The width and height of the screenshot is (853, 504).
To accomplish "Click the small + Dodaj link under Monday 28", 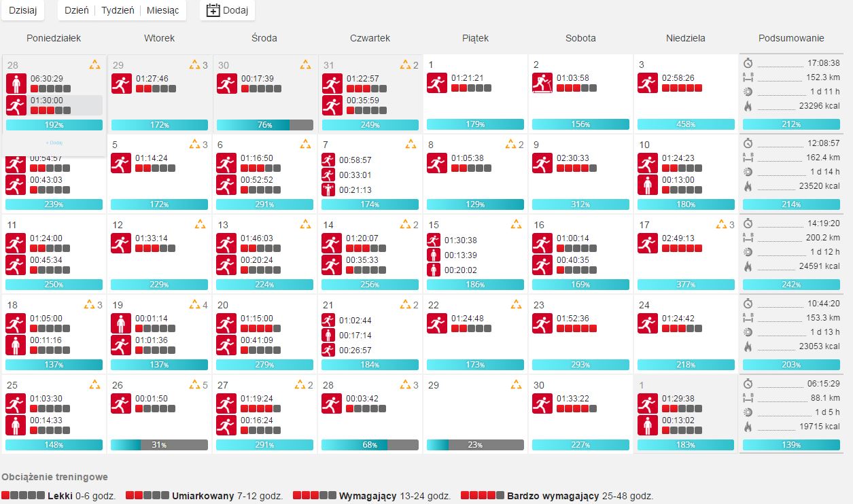I will coord(54,143).
